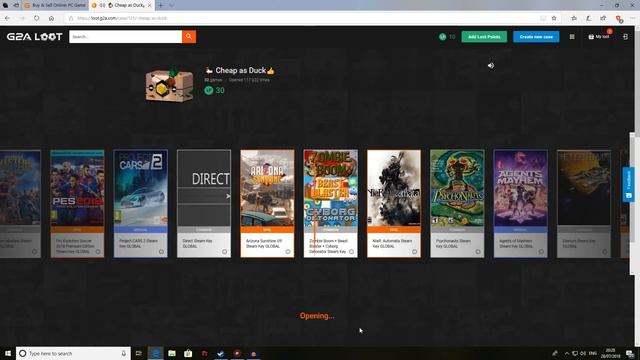Click the browser back arrow
The width and height of the screenshot is (640, 360).
tap(7, 18)
